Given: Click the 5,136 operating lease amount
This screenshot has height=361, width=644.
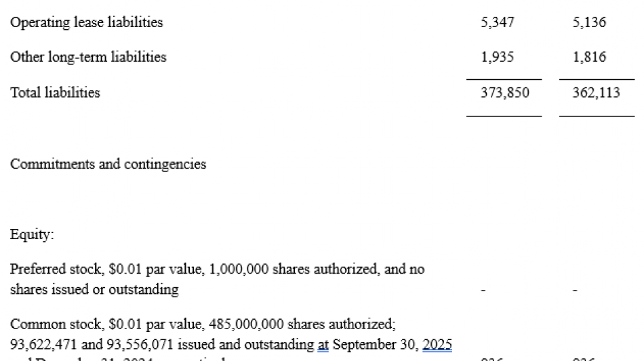Looking at the screenshot, I should click(x=590, y=22).
